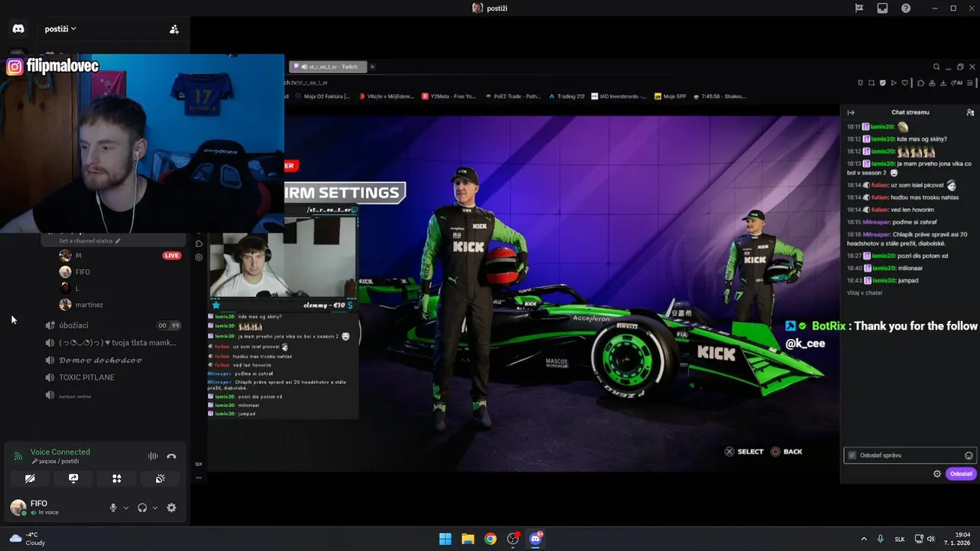Click the Odoslať send button
The height and width of the screenshot is (551, 980).
(961, 474)
